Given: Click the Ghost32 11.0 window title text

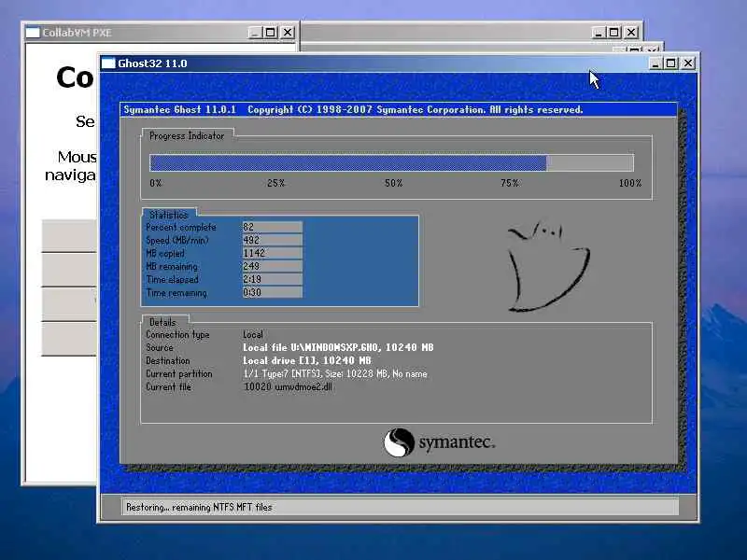Looking at the screenshot, I should (152, 63).
